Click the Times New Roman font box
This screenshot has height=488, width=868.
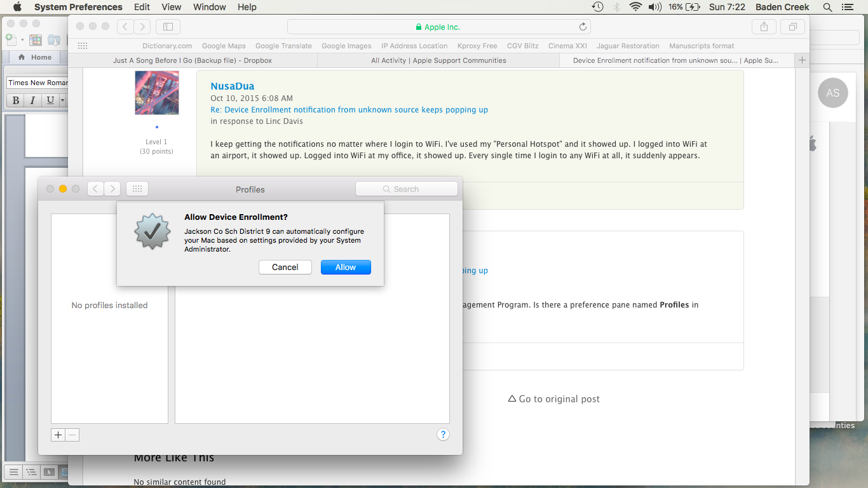coord(37,83)
